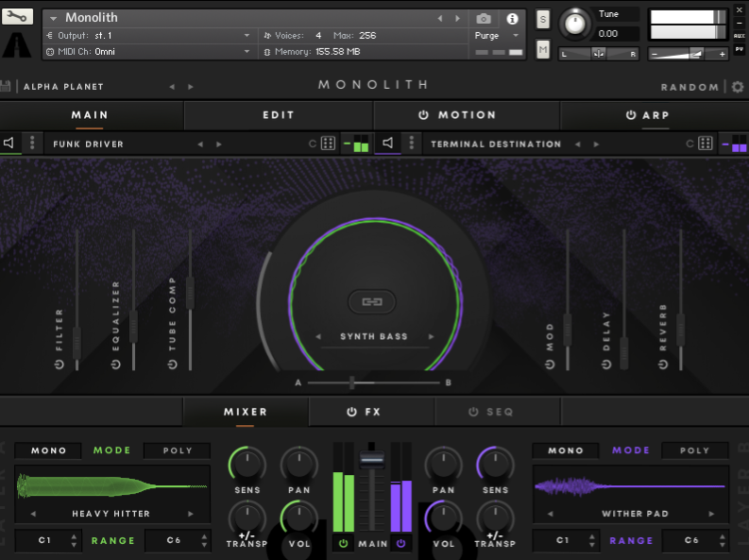
Task: Set layer A mode to MONO
Action: click(48, 450)
